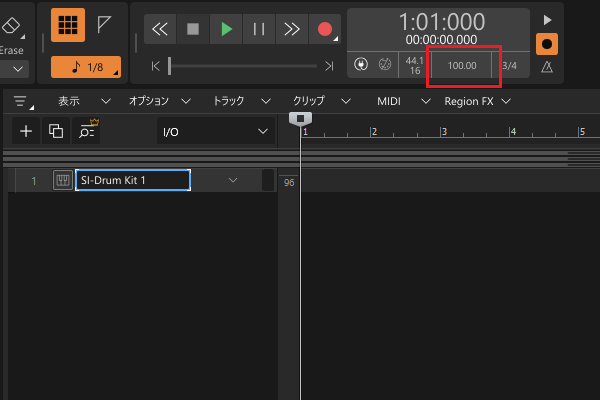The height and width of the screenshot is (400, 600).
Task: Expand the SI-Drum Kit 1 track chevron
Action: click(233, 180)
